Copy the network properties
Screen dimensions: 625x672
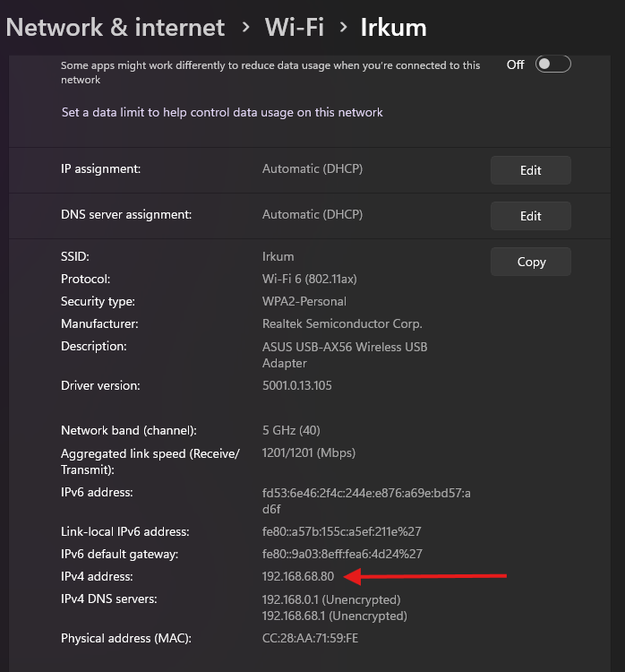[530, 262]
